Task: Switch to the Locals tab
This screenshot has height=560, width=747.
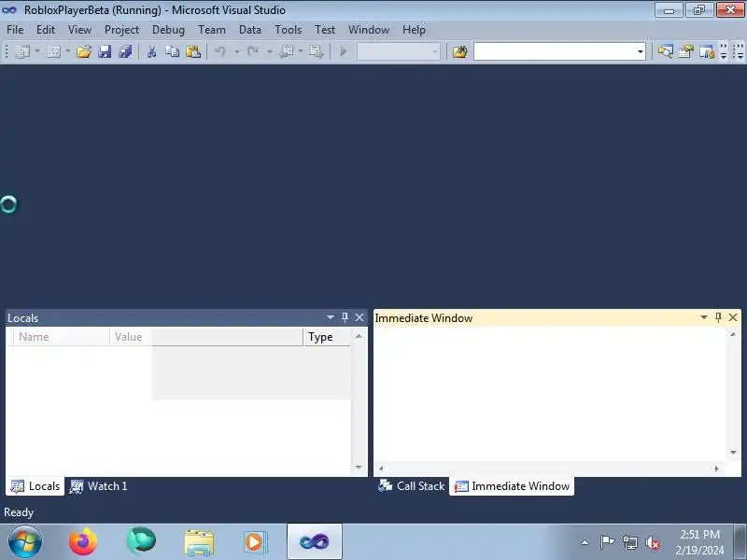Action: pyautogui.click(x=35, y=486)
